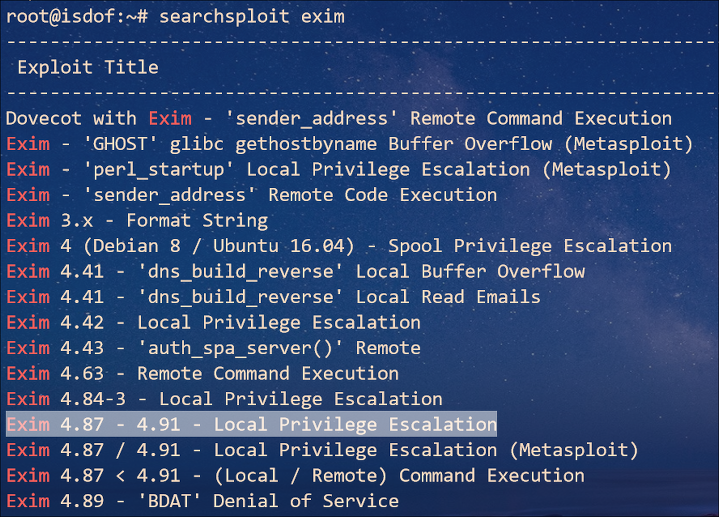Click the 'searchsploit exim' command line
This screenshot has width=719, height=517.
pos(175,17)
